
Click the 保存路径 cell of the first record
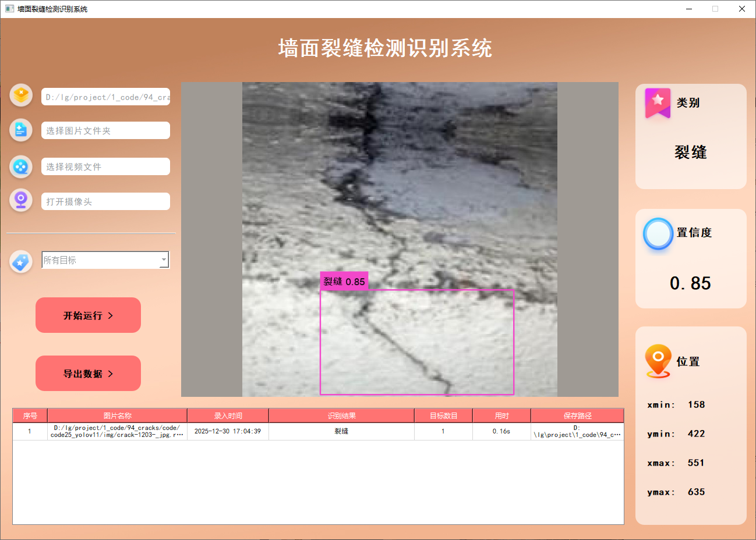coord(577,431)
